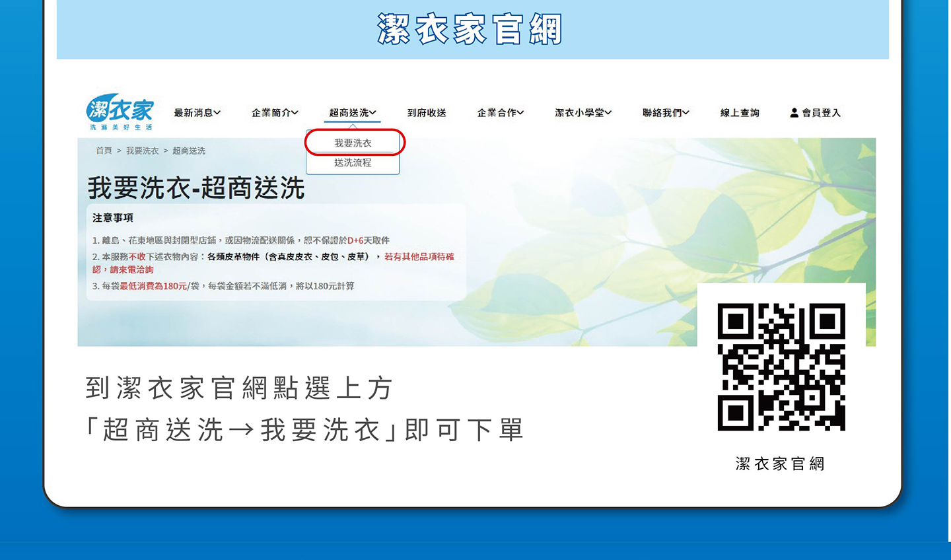
Task: Click the 超商送洗 breadcrumb item
Action: (x=189, y=151)
